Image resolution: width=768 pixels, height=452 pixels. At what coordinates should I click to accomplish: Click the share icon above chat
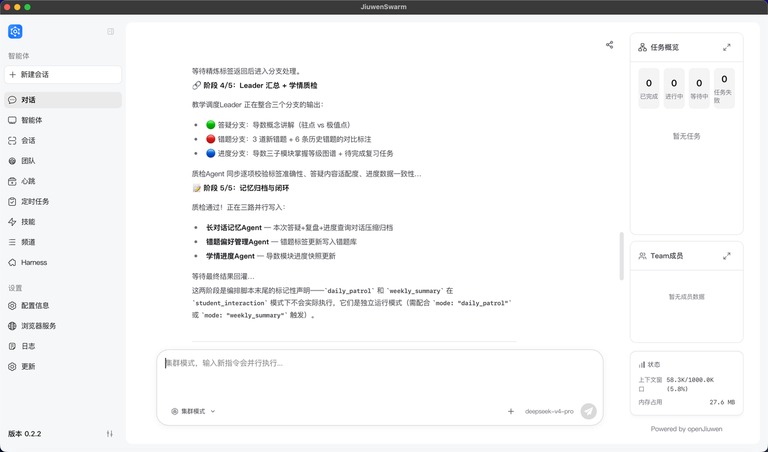(609, 45)
